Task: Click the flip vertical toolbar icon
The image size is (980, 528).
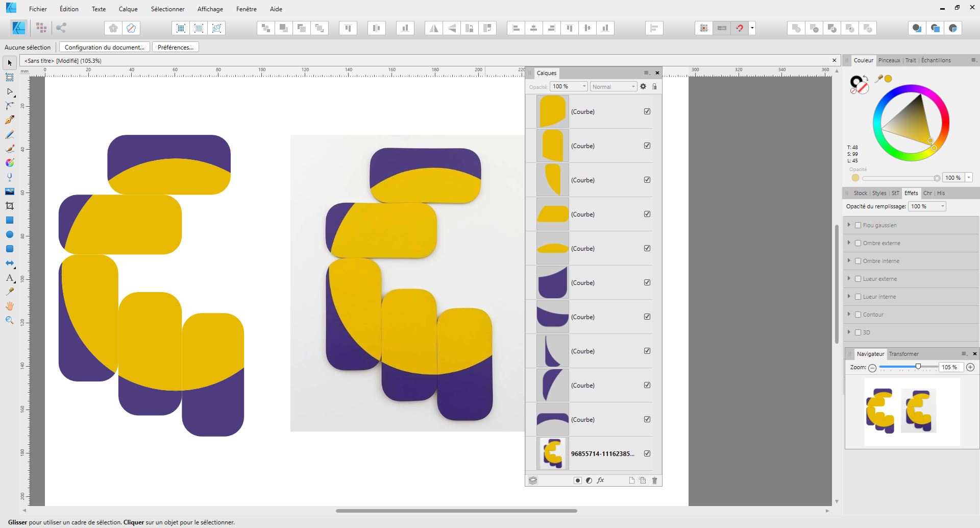Action: pyautogui.click(x=452, y=29)
